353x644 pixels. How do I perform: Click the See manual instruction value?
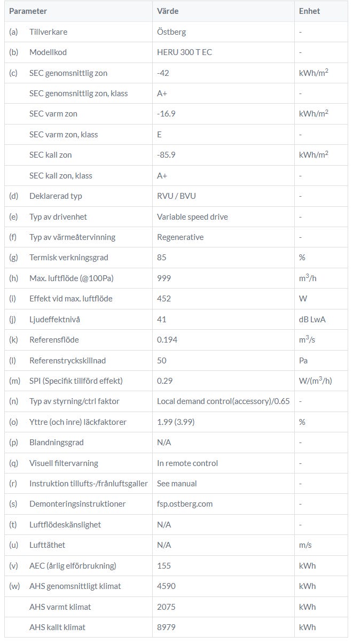point(177,484)
